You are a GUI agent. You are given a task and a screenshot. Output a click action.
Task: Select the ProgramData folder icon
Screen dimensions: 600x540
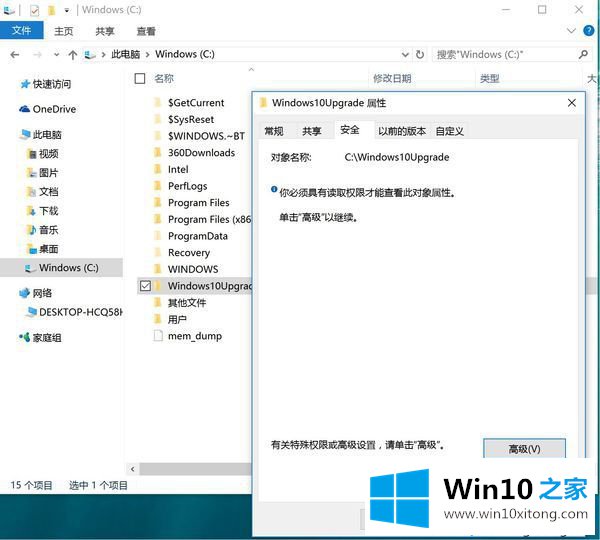coord(157,235)
